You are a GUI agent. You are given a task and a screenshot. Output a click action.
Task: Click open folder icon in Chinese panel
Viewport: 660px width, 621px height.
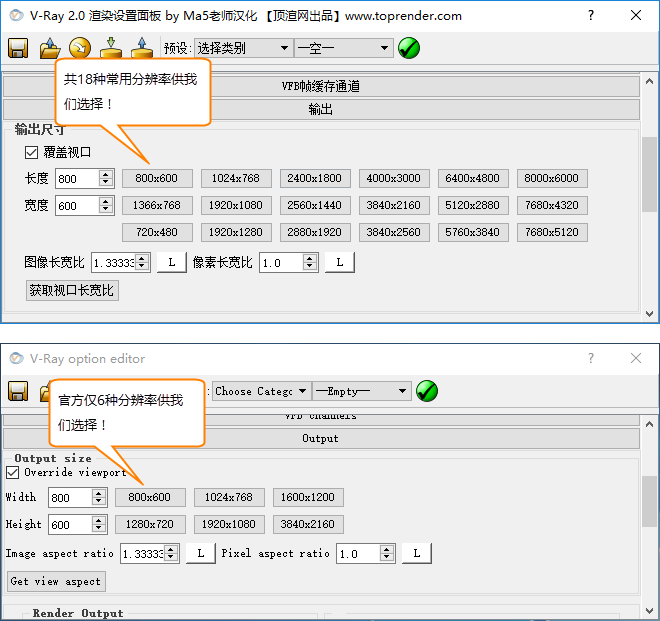click(50, 48)
